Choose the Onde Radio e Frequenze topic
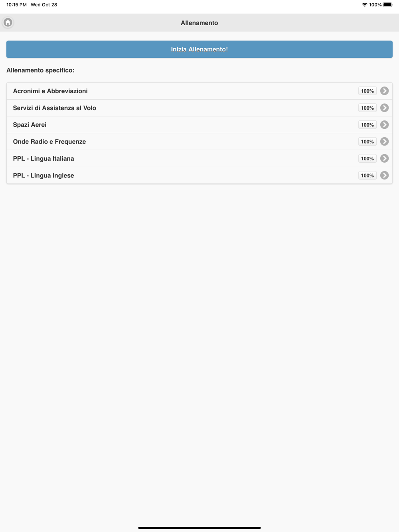 pyautogui.click(x=199, y=142)
